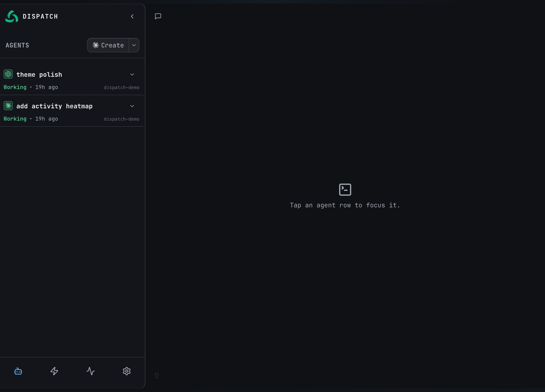
Task: Click the Claude icon beside add activity heatmap
Action: (8, 106)
